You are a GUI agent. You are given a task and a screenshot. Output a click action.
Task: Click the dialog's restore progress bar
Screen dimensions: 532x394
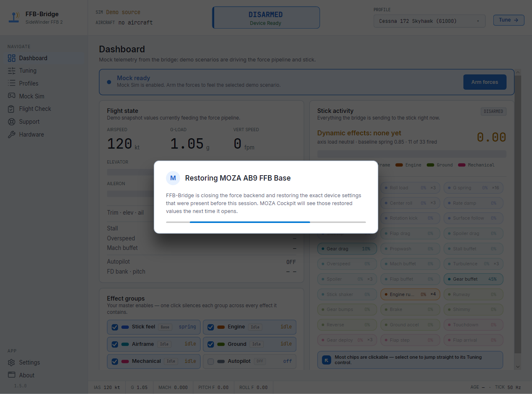pyautogui.click(x=266, y=222)
